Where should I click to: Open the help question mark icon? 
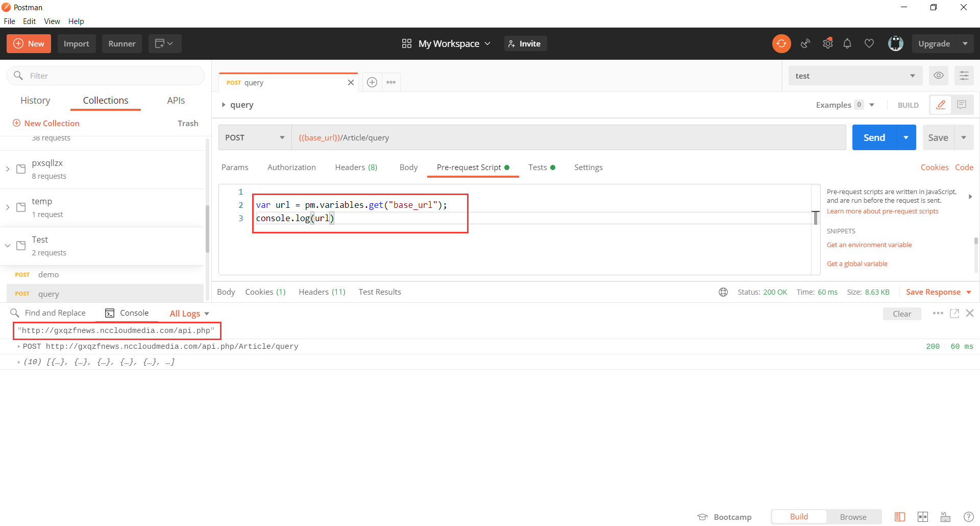pos(969,517)
